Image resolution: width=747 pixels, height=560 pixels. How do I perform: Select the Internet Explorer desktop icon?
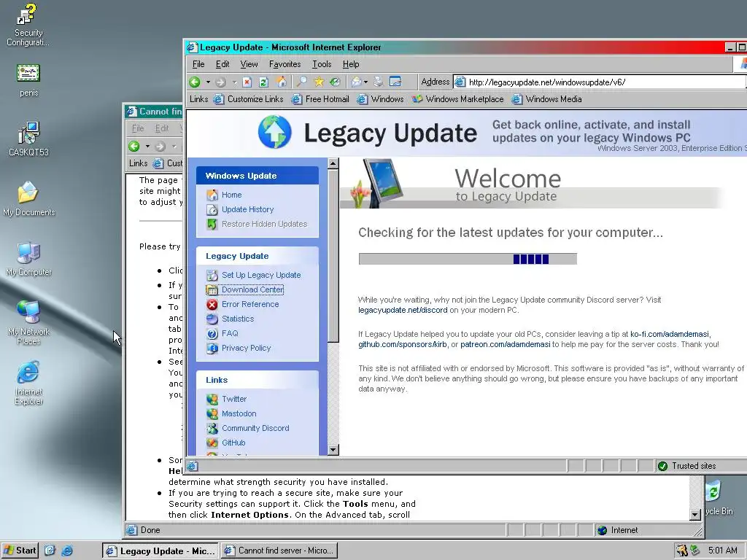point(28,384)
